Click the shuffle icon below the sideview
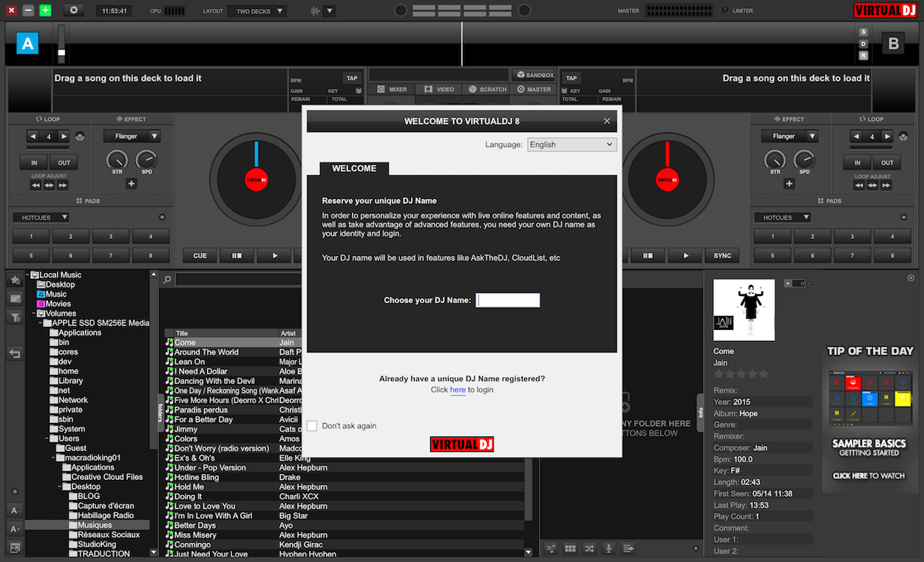Viewport: 924px width, 562px height. 589,549
